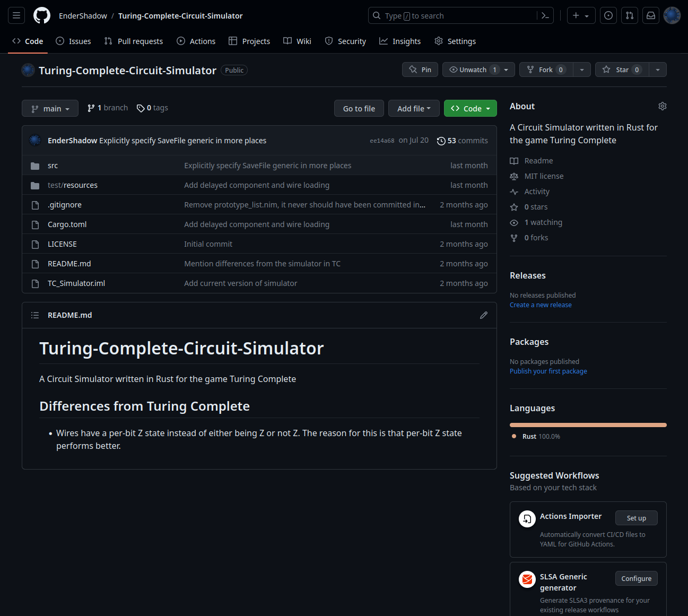Image resolution: width=688 pixels, height=616 pixels.
Task: Click Create a new release link
Action: (x=541, y=305)
